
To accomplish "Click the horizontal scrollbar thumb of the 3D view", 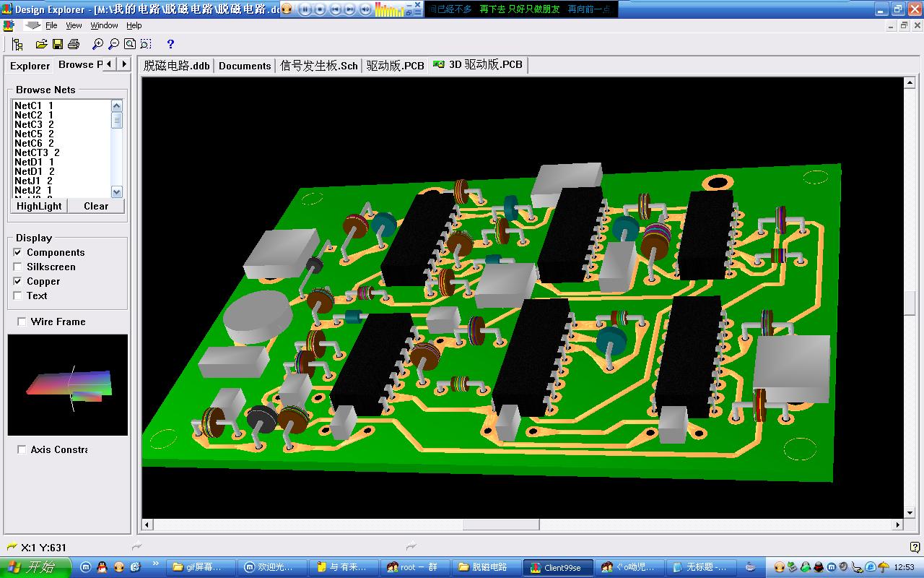I will [501, 525].
